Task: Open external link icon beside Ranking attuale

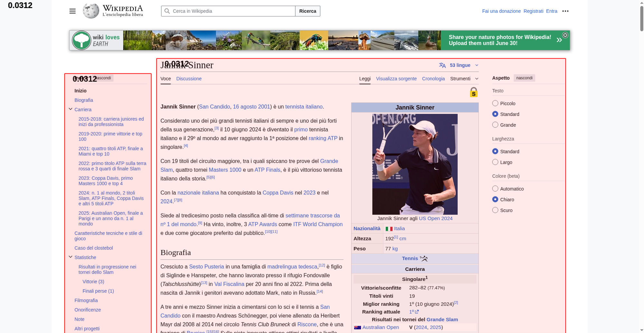Action: pos(417,312)
